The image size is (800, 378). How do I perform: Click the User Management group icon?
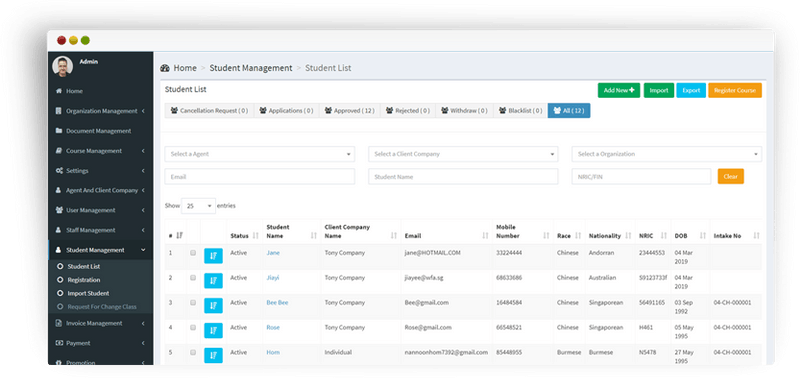pyautogui.click(x=59, y=210)
